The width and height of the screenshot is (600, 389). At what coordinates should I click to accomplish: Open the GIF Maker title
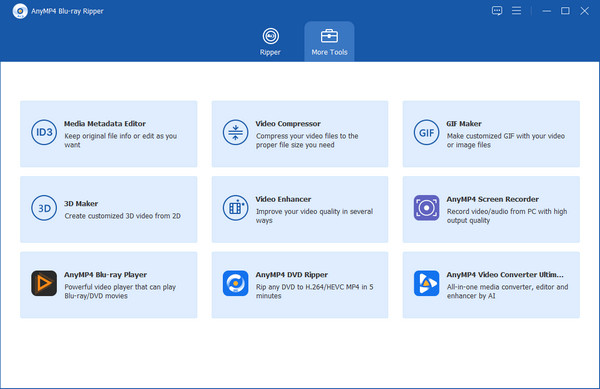(464, 124)
